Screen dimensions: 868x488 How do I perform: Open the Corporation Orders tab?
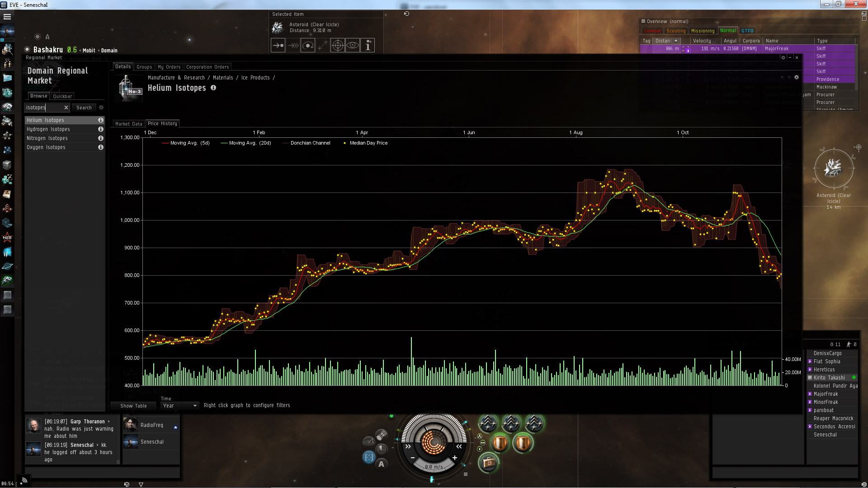tap(208, 67)
